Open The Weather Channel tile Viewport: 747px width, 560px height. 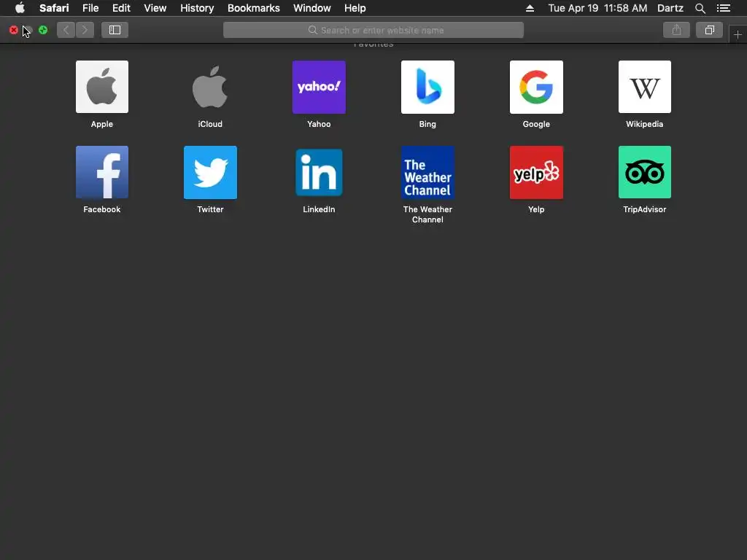pyautogui.click(x=427, y=172)
